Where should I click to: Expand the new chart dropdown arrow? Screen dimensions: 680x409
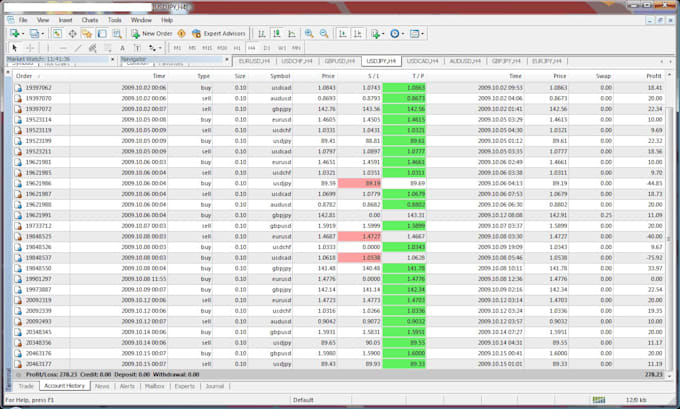coord(24,33)
